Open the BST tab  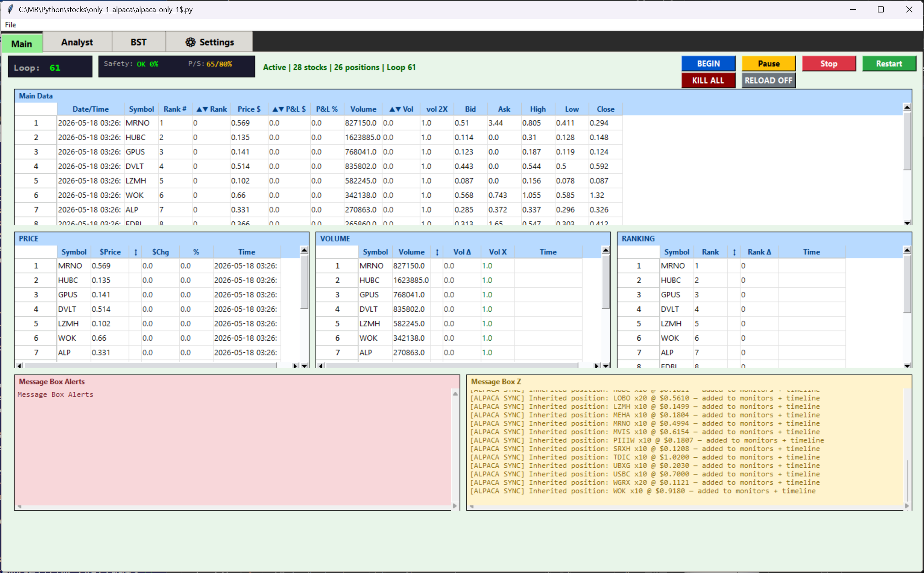click(138, 42)
